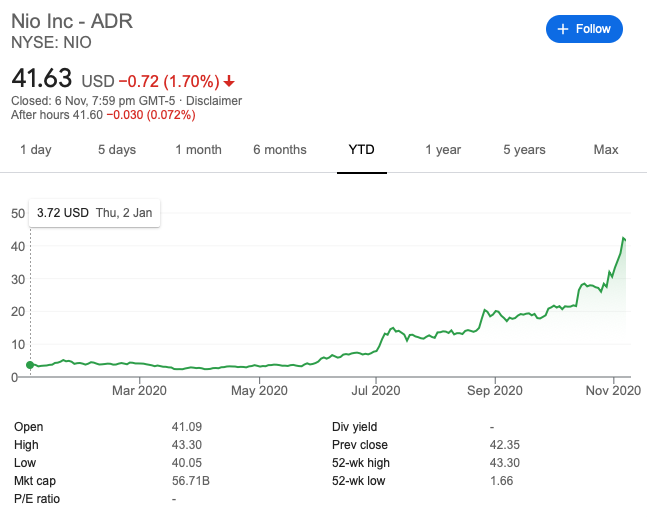
Task: Switch to 1 year chart
Action: point(443,149)
